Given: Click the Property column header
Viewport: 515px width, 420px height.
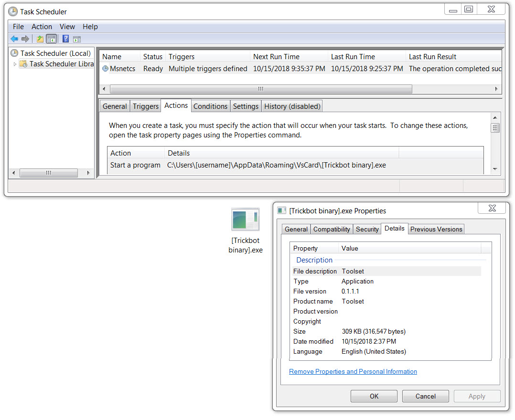Looking at the screenshot, I should tap(314, 248).
